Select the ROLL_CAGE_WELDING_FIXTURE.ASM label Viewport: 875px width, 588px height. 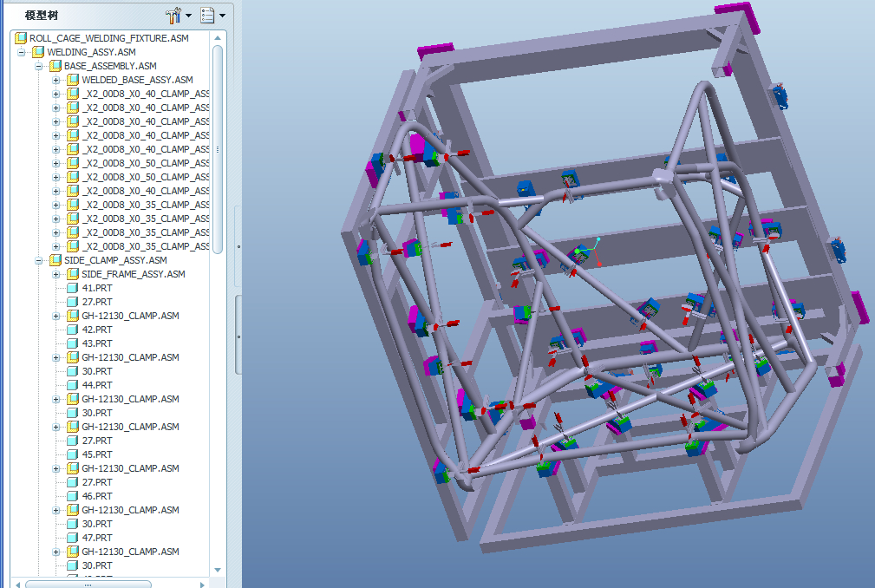(x=108, y=38)
